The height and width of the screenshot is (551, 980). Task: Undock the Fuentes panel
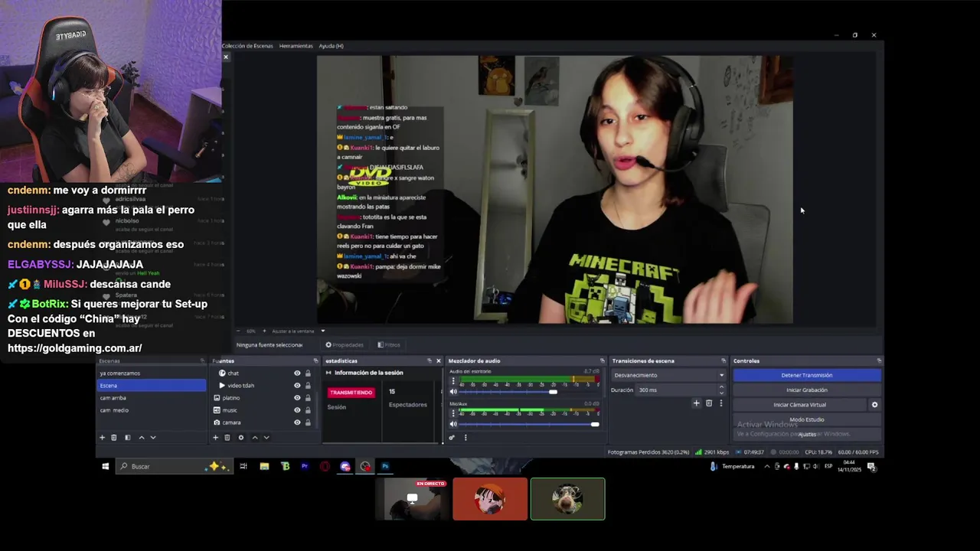(315, 360)
